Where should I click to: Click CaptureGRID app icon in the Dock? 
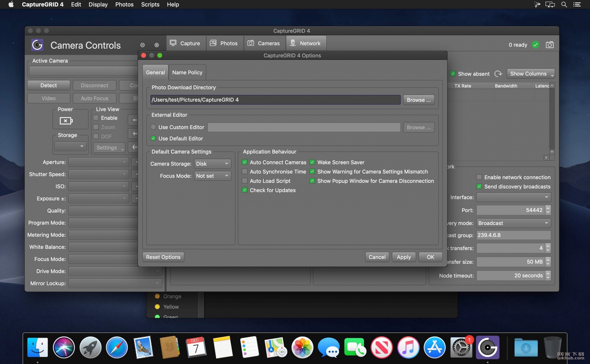488,347
